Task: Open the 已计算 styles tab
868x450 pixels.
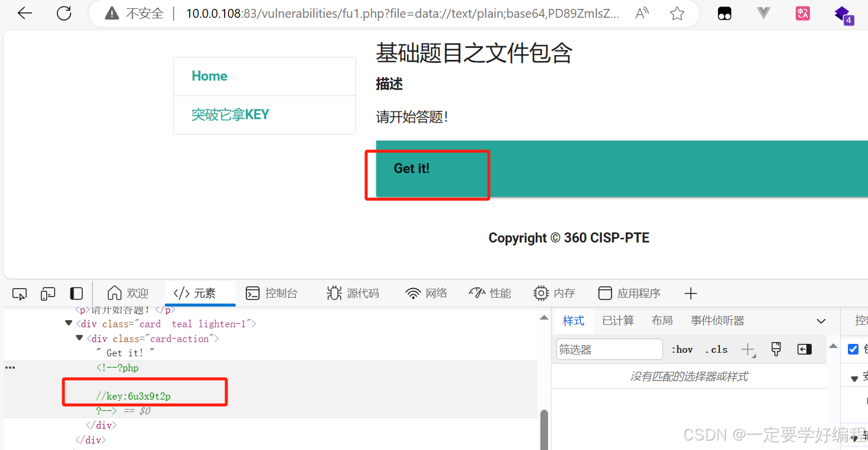Action: [618, 320]
